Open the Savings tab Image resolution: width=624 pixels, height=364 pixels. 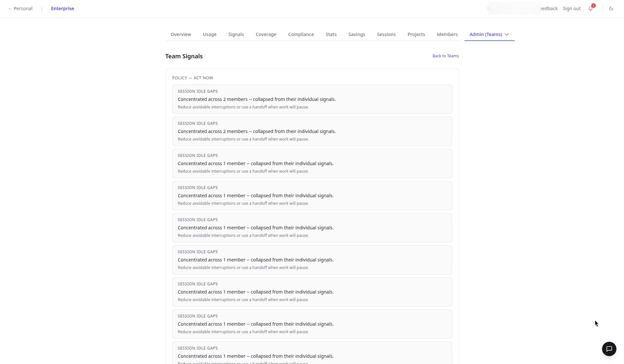coord(357,34)
